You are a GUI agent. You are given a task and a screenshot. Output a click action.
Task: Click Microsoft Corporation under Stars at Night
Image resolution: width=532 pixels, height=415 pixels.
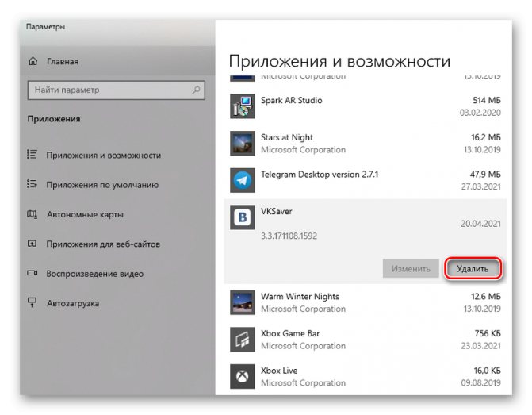coord(303,150)
